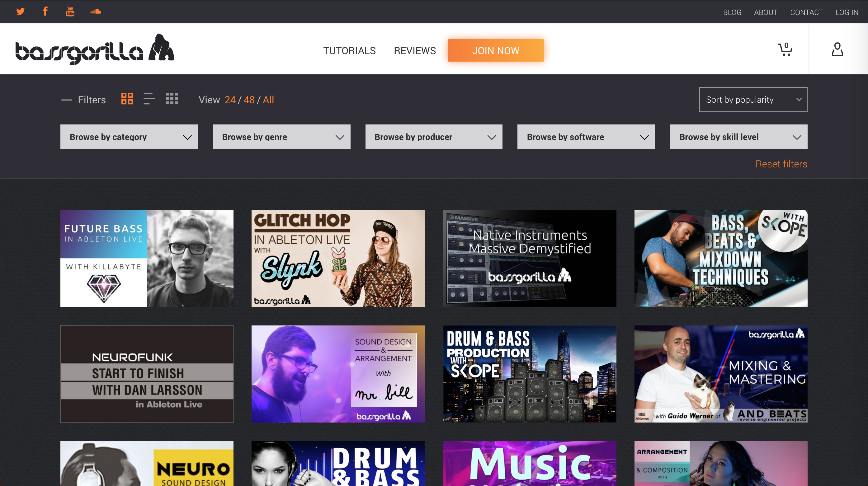Open Sound Design & Arrangement Mr. Bill tutorial
This screenshot has width=868, height=486.
click(x=338, y=374)
